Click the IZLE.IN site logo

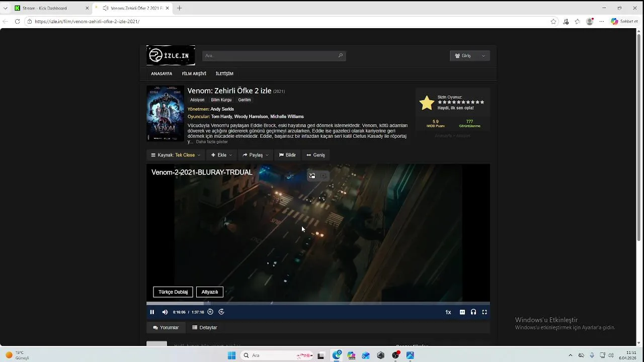171,55
